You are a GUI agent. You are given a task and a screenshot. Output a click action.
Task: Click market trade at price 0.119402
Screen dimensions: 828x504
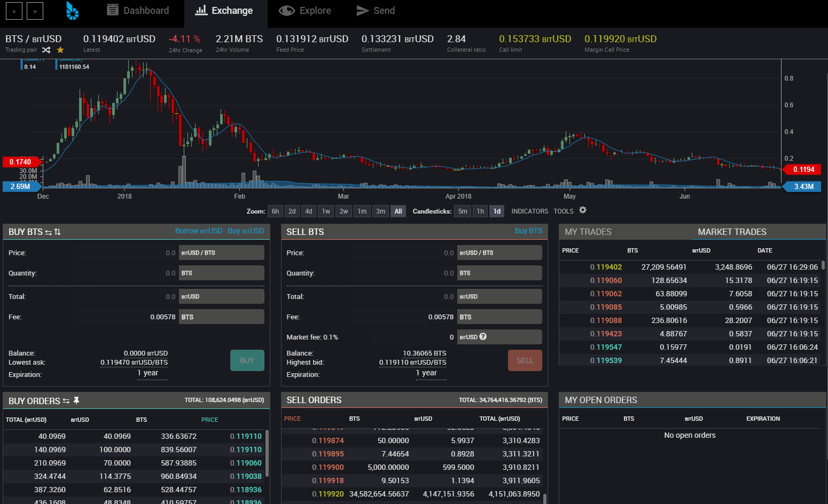point(690,267)
